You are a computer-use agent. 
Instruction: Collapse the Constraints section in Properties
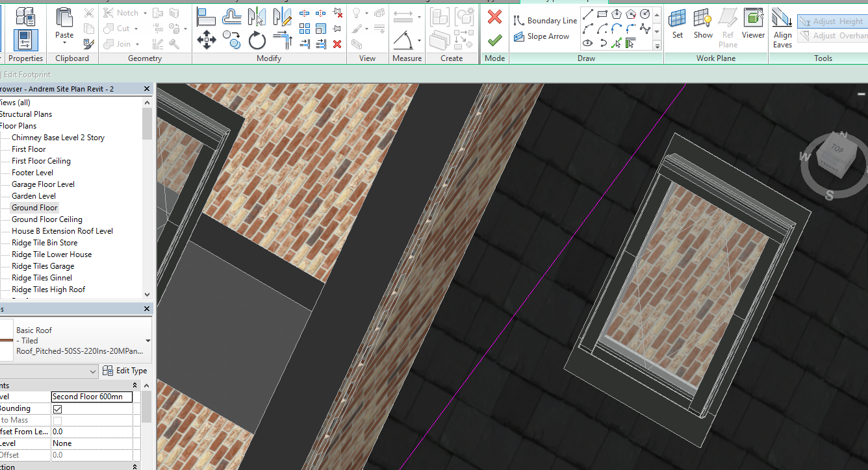point(135,386)
